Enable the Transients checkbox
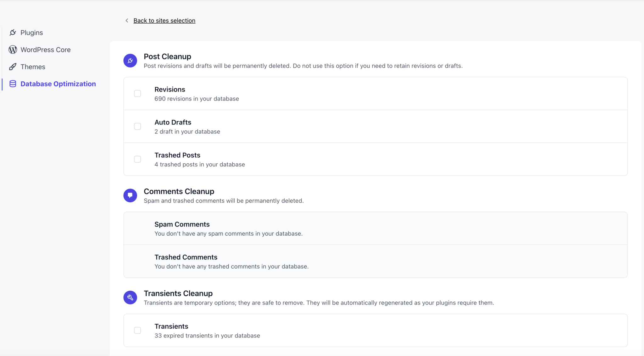 click(137, 330)
